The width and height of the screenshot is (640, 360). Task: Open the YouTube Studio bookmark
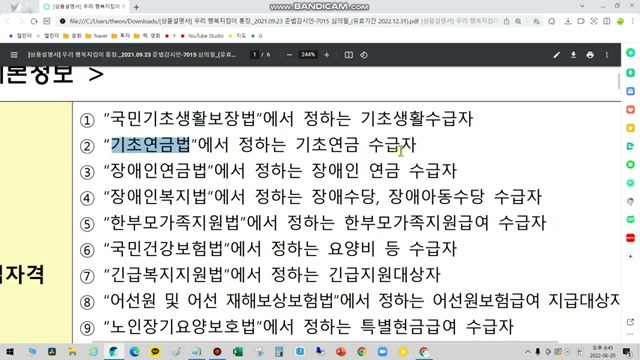click(202, 36)
